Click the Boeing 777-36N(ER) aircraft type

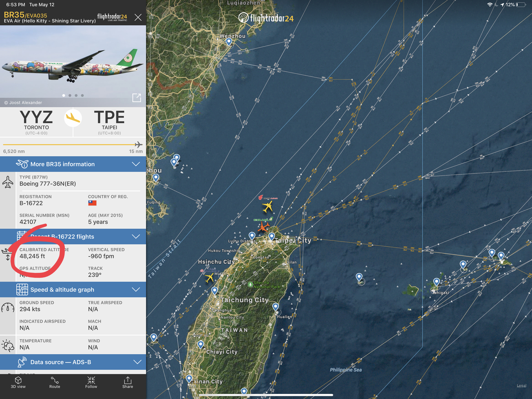48,184
